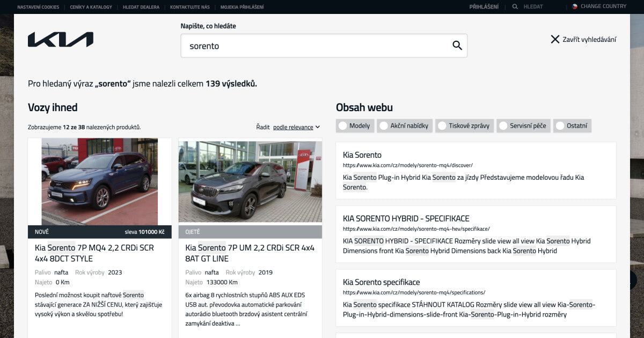Click 'Zobrazujeme 12 ze 38' product count text
Screen dimensions: 644x338
(x=84, y=127)
